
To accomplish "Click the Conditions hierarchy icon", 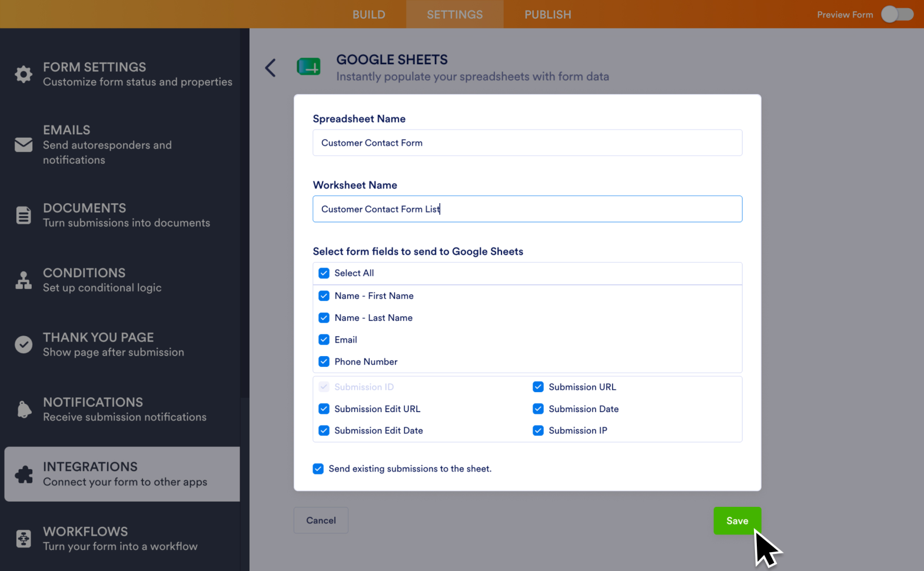I will (24, 280).
